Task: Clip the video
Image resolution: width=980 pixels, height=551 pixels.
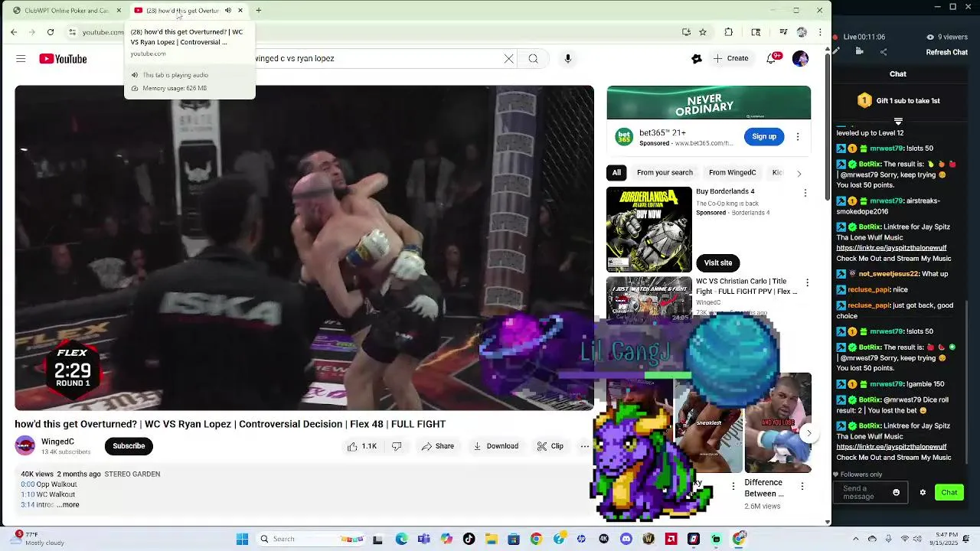Action: (550, 446)
